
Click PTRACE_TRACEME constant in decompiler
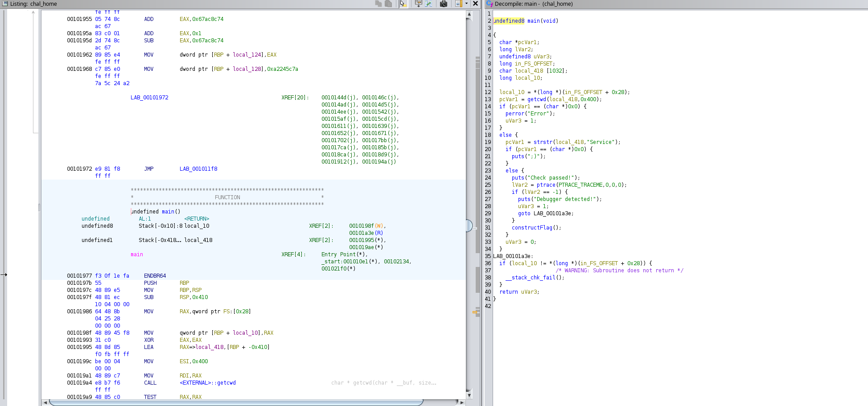[580, 185]
